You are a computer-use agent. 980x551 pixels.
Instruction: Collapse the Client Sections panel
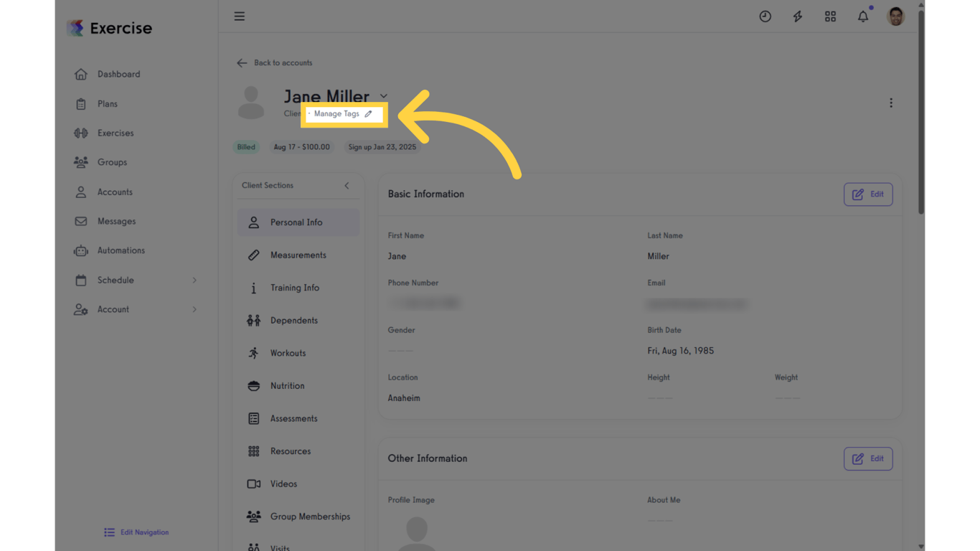point(347,186)
